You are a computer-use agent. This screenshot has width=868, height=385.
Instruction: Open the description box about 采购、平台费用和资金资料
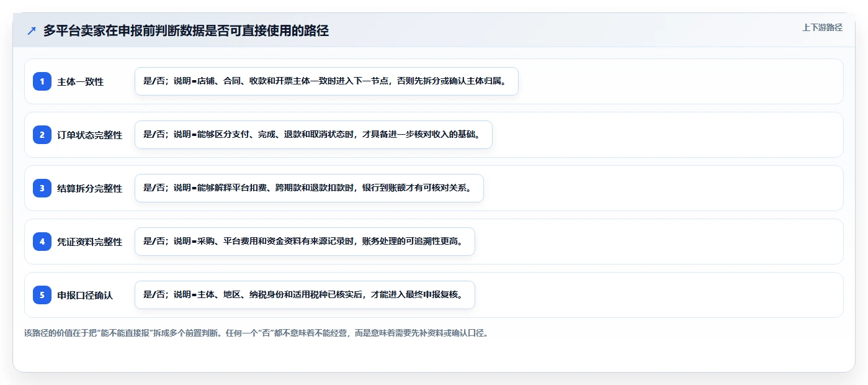[305, 242]
